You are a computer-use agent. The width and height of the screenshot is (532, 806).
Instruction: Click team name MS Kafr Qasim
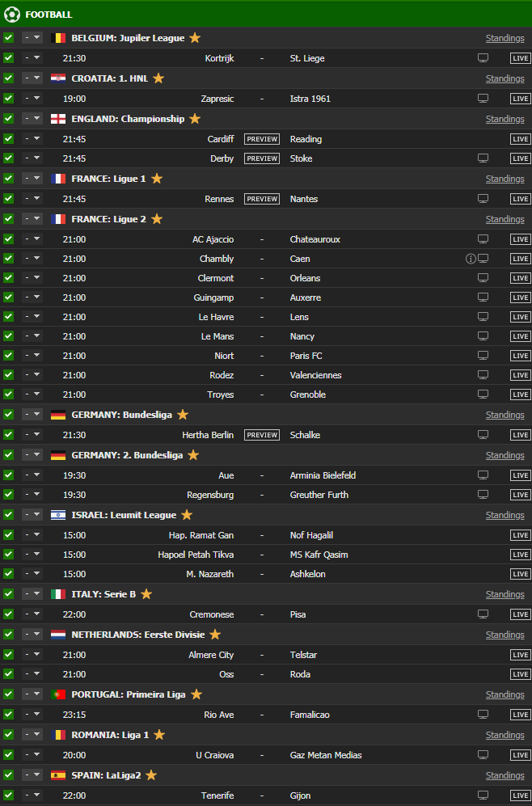tap(319, 555)
